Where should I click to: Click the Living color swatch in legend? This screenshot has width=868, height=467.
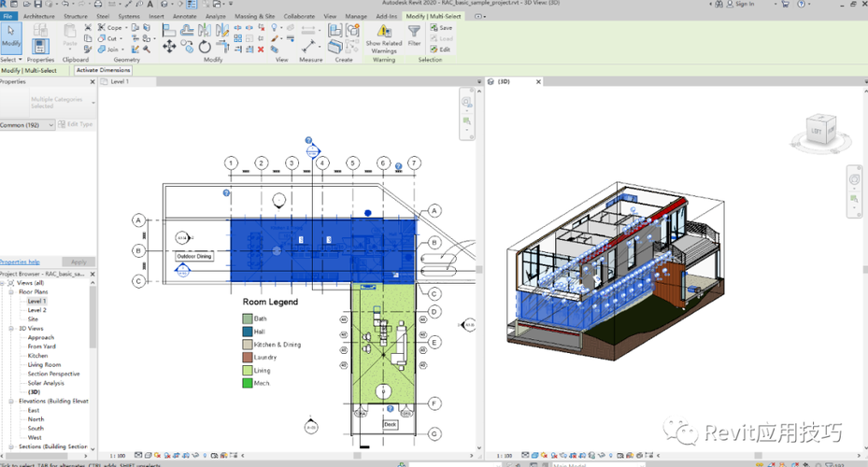[x=247, y=370]
